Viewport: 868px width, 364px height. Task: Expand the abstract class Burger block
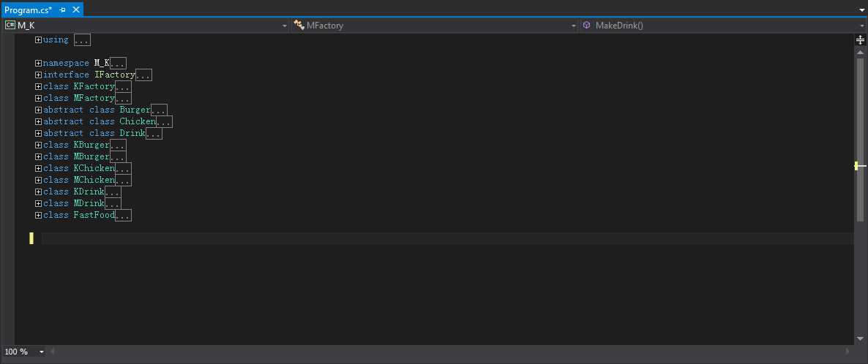[x=38, y=110]
